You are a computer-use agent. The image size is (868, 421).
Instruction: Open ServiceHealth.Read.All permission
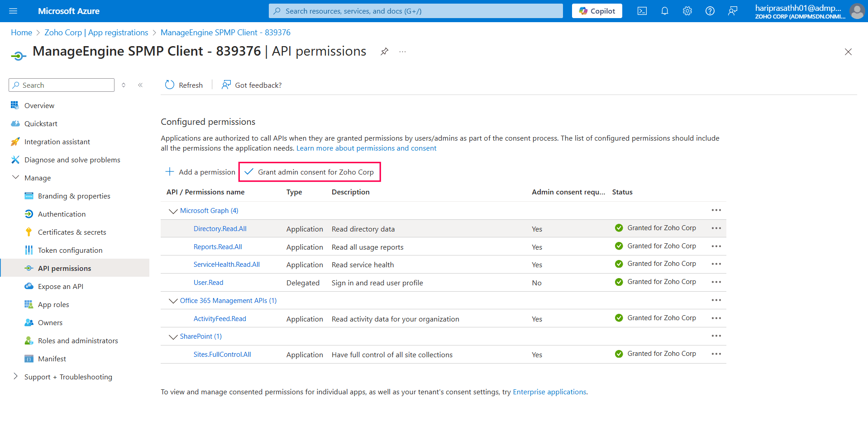[227, 265]
